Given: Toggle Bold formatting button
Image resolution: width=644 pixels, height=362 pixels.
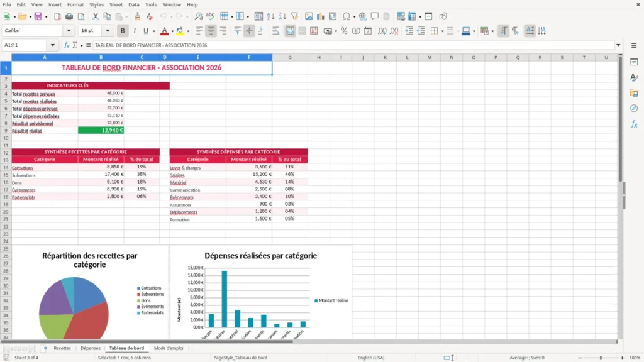Looking at the screenshot, I should coord(123,31).
